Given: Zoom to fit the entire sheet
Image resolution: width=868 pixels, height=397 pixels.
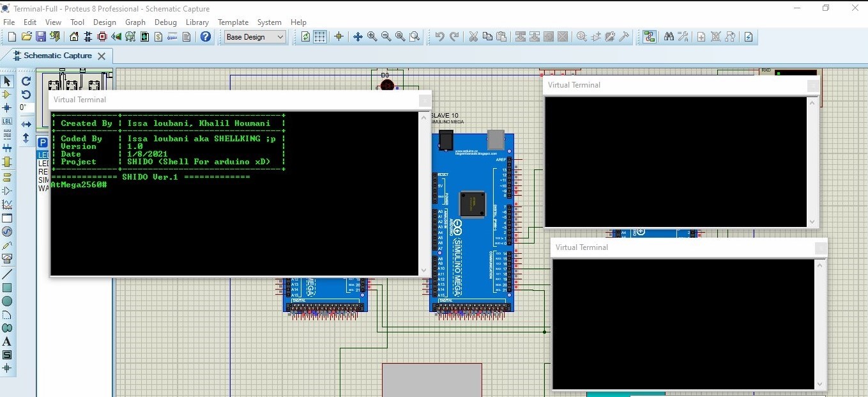Looking at the screenshot, I should (400, 37).
